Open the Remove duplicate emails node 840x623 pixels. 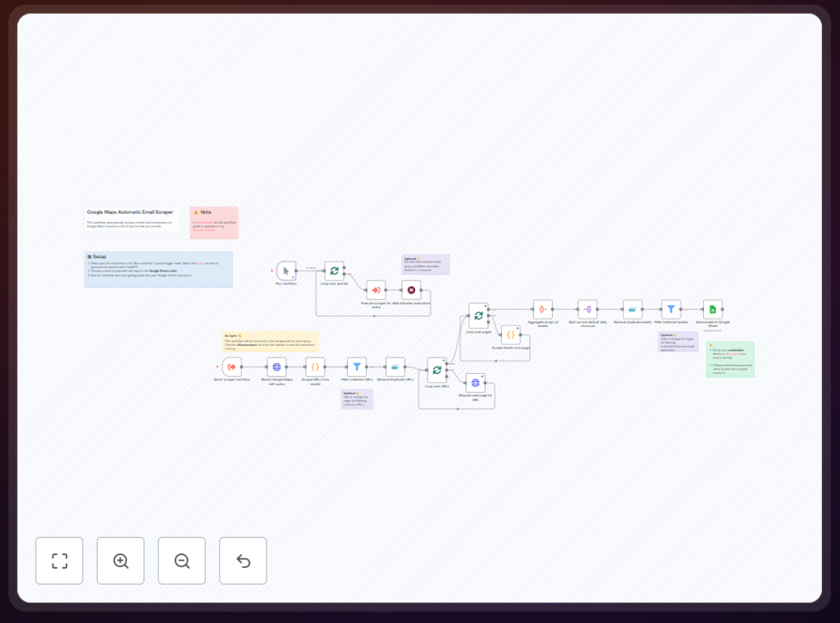click(x=632, y=309)
